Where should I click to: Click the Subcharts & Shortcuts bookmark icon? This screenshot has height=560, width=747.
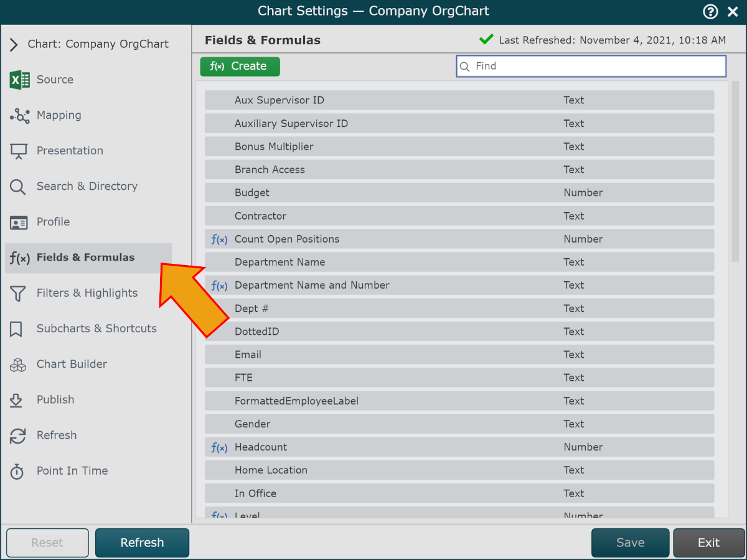click(17, 329)
